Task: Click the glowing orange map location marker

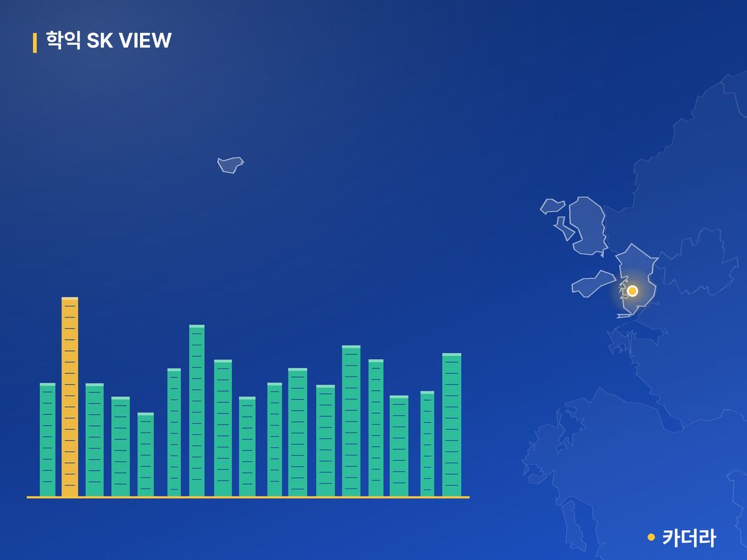Action: [x=632, y=291]
